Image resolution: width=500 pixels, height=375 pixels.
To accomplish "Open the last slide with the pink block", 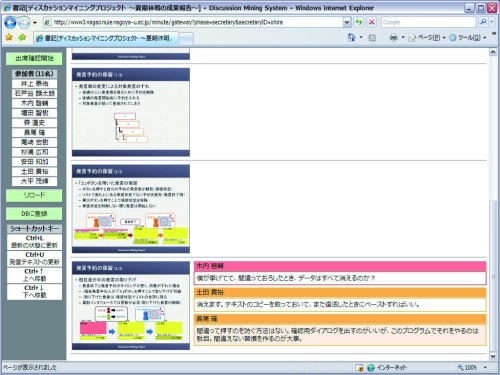I will (131, 306).
